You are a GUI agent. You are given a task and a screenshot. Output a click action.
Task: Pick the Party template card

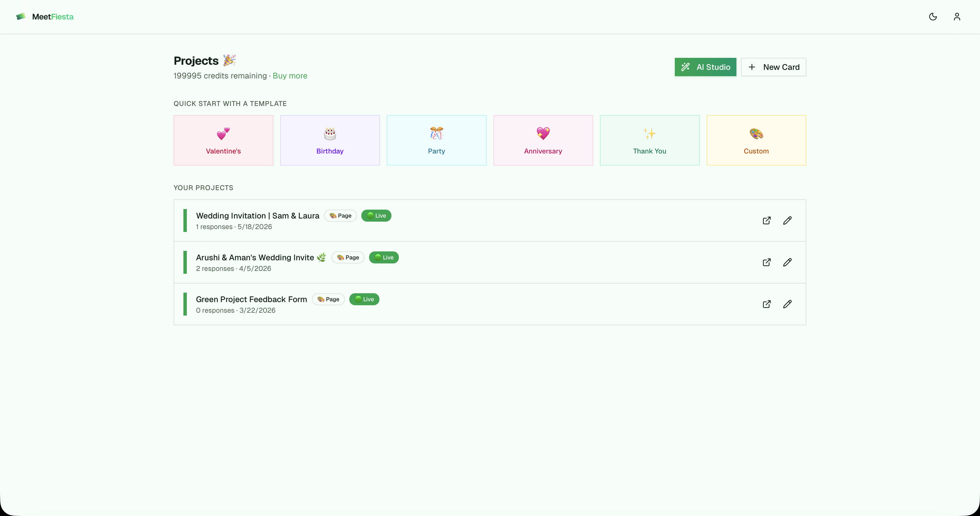click(x=436, y=140)
